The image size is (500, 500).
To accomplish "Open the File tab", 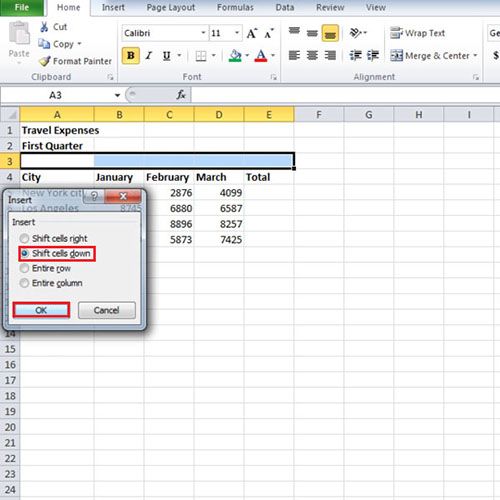I will pos(22,7).
